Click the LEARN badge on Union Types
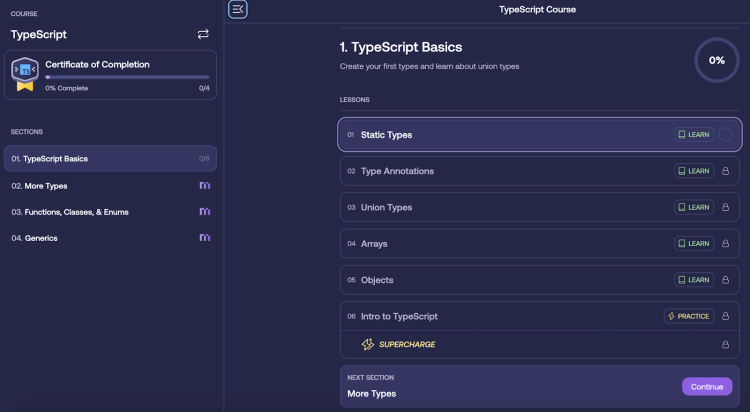Screen dimensions: 750x412 694,207
